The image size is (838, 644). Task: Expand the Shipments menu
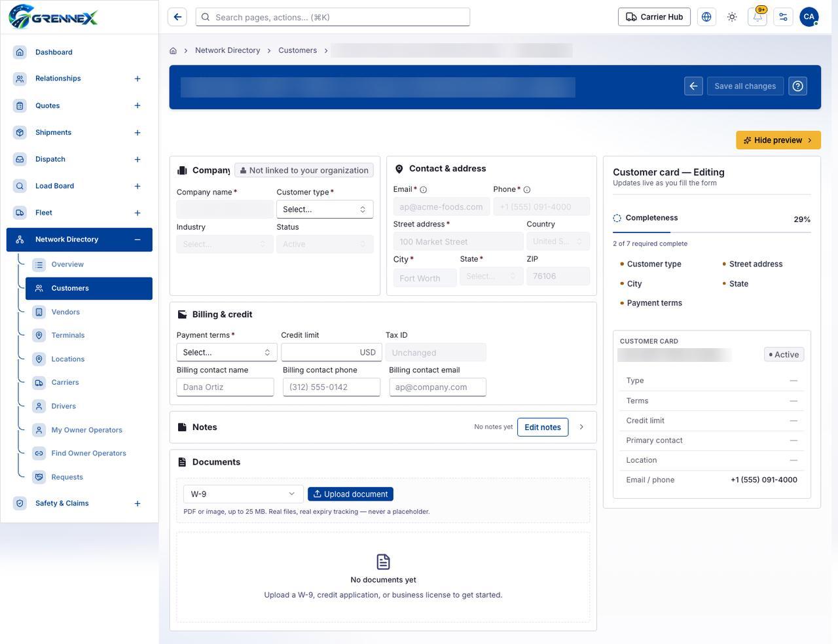[x=137, y=133]
